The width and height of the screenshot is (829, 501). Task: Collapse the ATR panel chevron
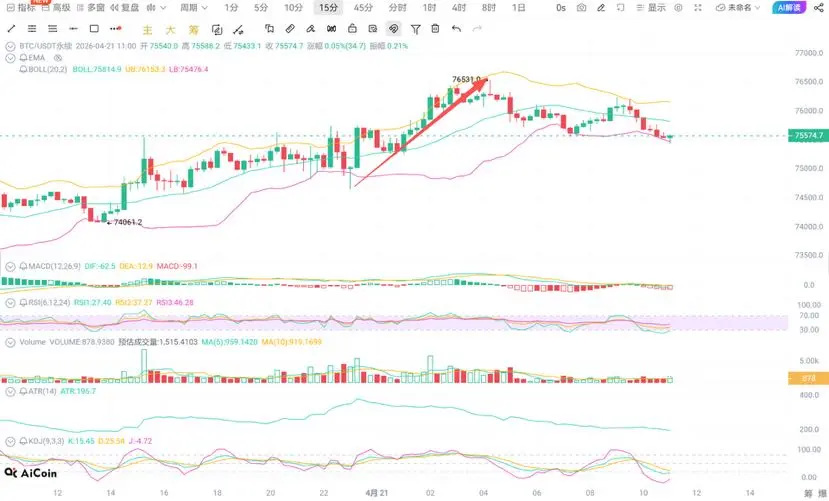pyautogui.click(x=10, y=391)
